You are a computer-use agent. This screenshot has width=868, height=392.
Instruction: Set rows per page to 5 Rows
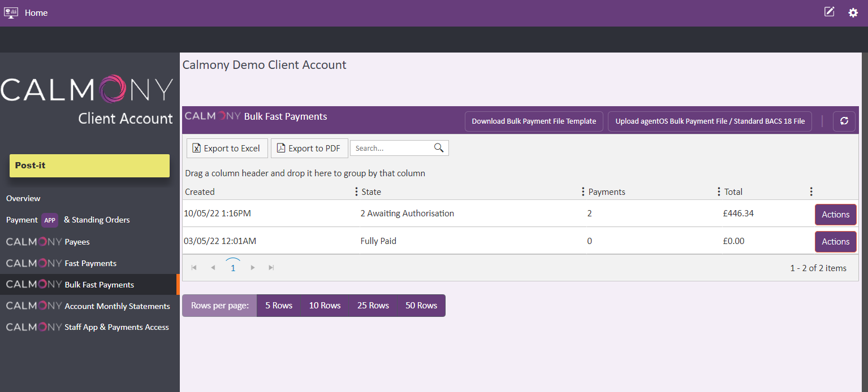tap(279, 306)
